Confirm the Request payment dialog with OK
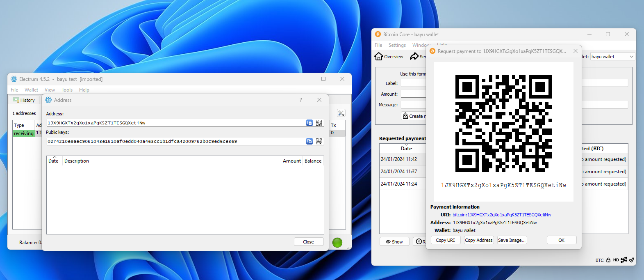This screenshot has width=644, height=280. click(562, 240)
